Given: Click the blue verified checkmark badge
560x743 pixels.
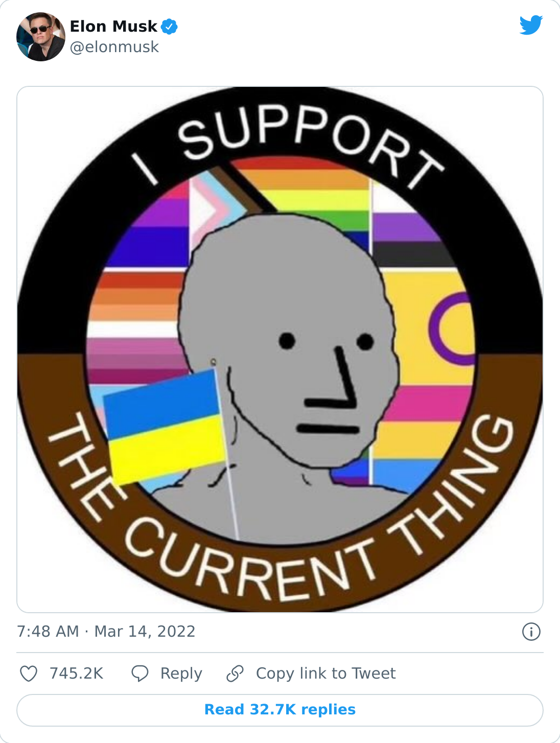Looking at the screenshot, I should coord(169,26).
